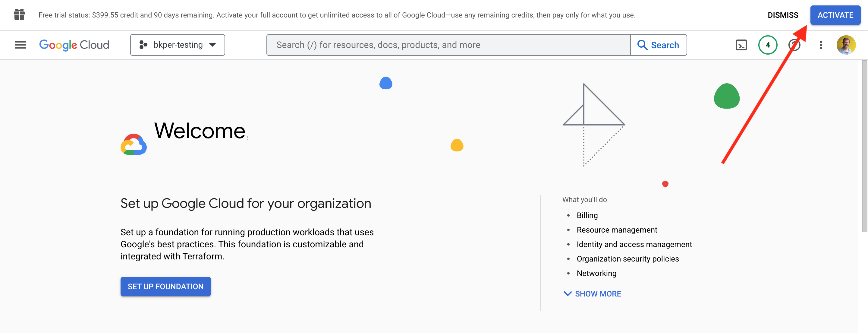Dismiss the free trial banner
The height and width of the screenshot is (333, 868).
pos(783,15)
